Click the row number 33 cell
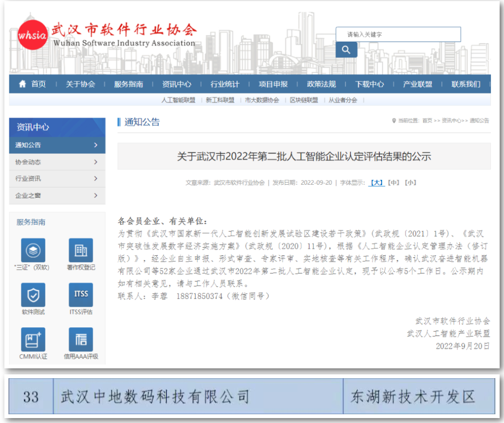This screenshot has height=423, width=504. pos(31,396)
